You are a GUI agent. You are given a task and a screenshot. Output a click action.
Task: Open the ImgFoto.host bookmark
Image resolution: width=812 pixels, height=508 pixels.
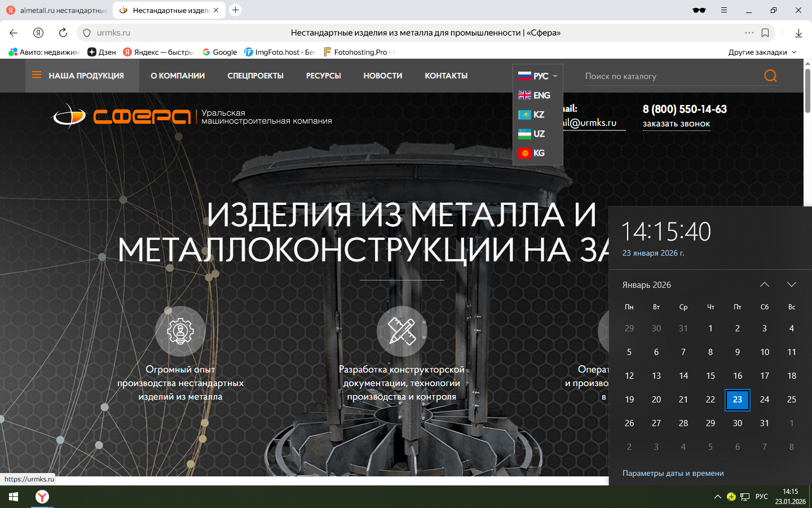280,52
